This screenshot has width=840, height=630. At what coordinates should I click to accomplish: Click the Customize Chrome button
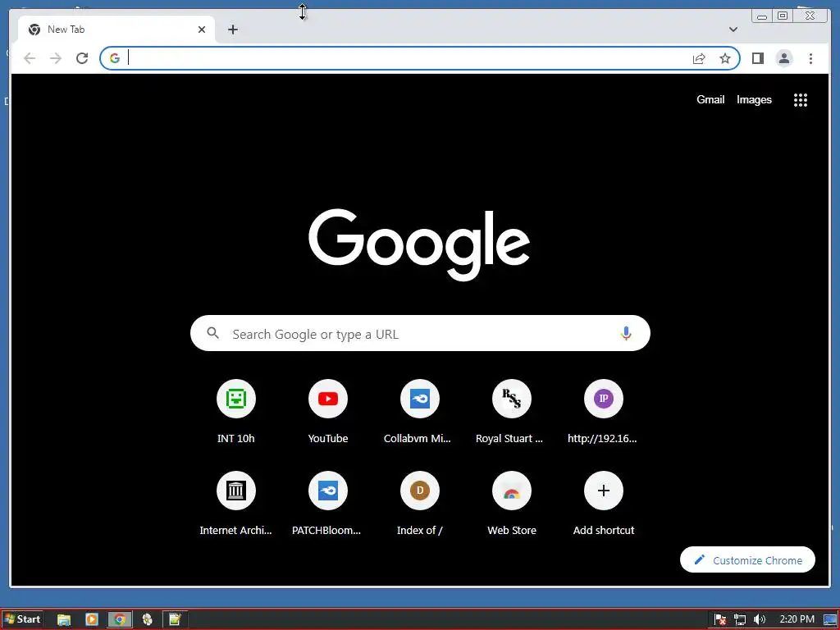(747, 559)
